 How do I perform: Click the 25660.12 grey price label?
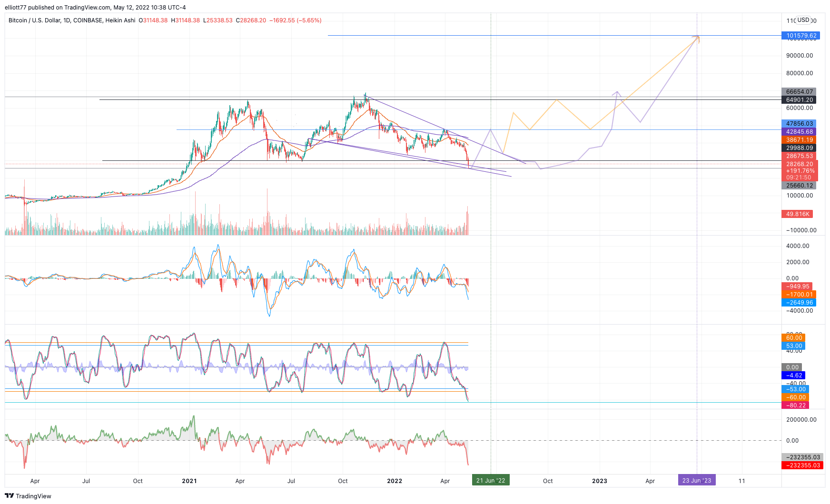coord(799,185)
